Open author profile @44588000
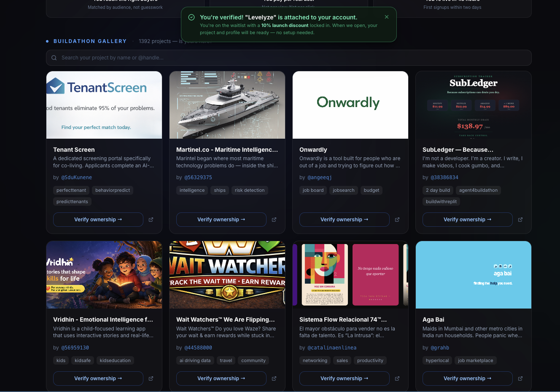This screenshot has width=560, height=392. tap(198, 348)
